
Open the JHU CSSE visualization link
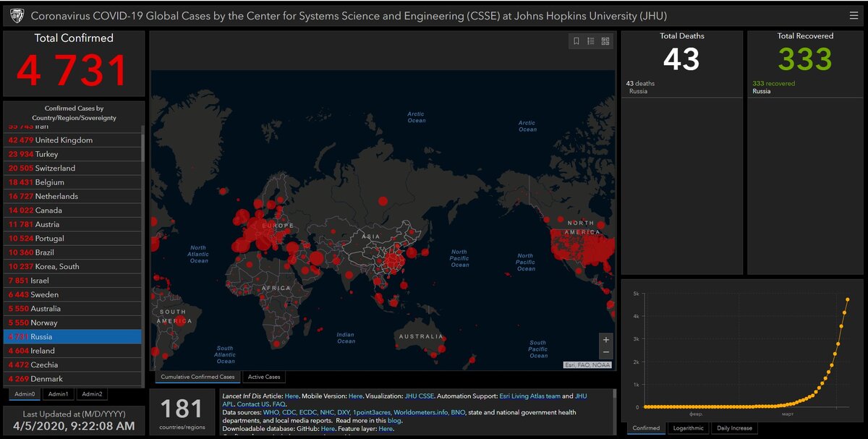coord(420,396)
